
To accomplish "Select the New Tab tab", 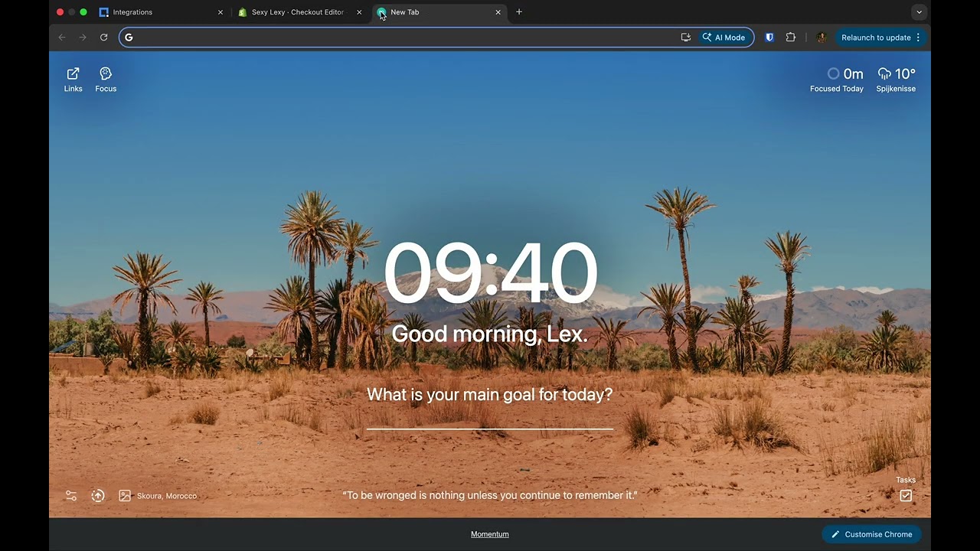I will pyautogui.click(x=438, y=12).
